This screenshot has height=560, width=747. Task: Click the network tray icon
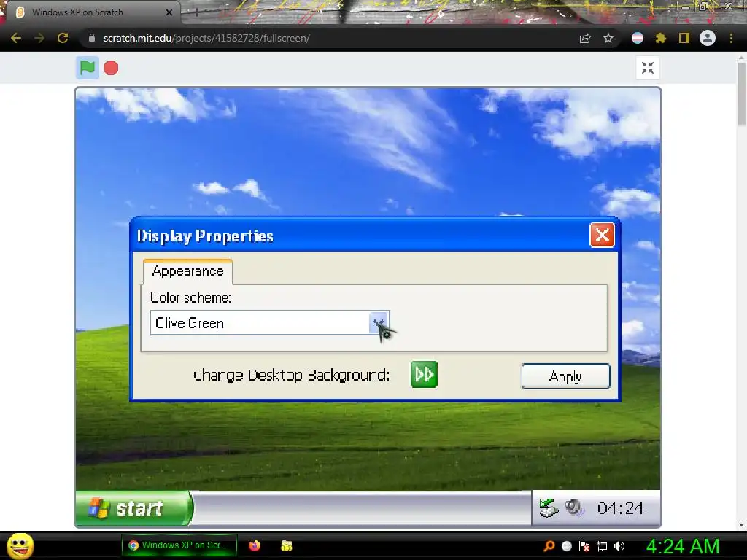[x=602, y=546]
